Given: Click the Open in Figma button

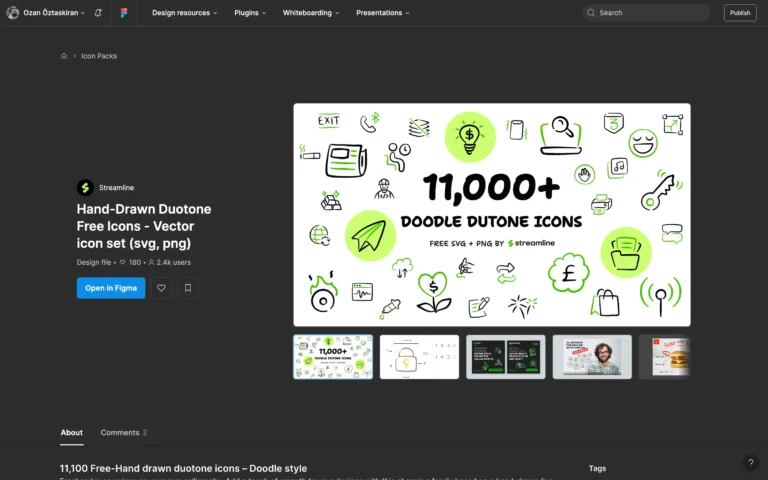Looking at the screenshot, I should tap(111, 288).
